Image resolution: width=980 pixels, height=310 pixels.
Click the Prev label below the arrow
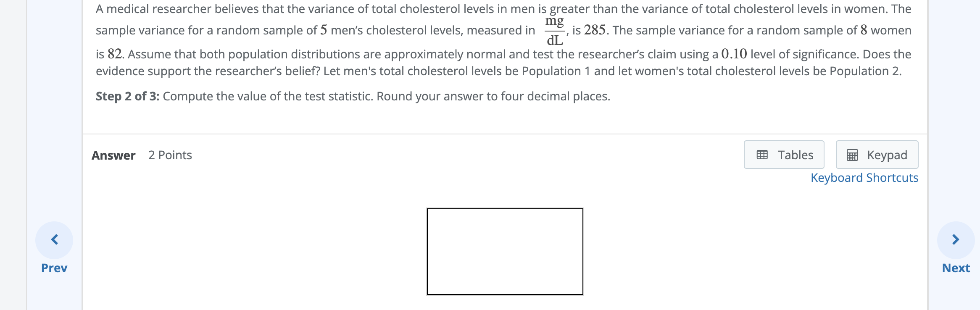click(x=54, y=268)
